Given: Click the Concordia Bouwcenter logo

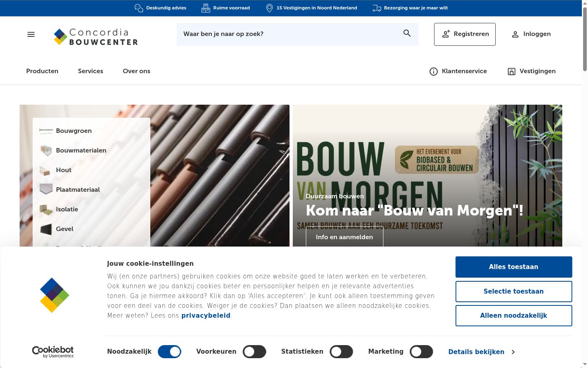Looking at the screenshot, I should pos(96,36).
